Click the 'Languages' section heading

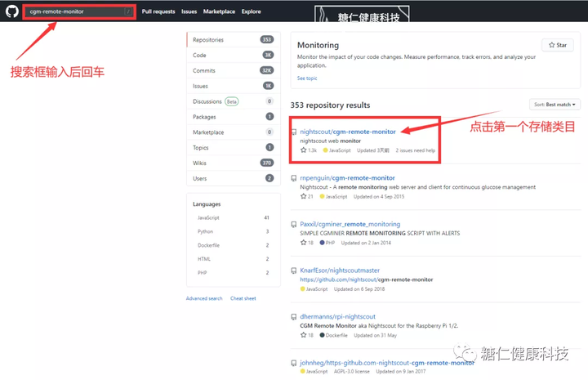207,204
